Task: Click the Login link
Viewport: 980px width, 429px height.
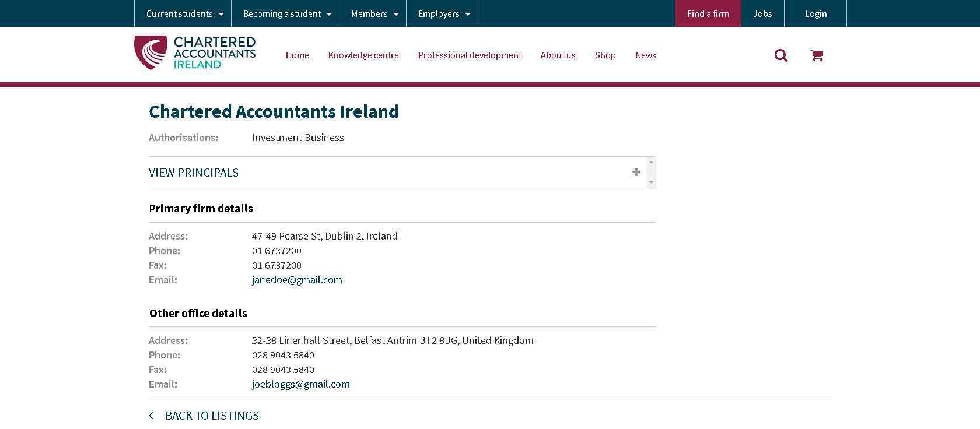Action: click(815, 13)
